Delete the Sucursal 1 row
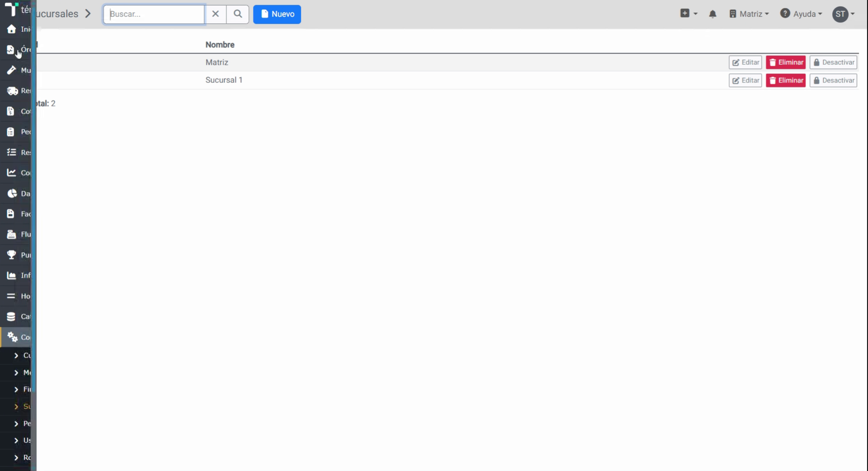The width and height of the screenshot is (868, 471). tap(786, 80)
